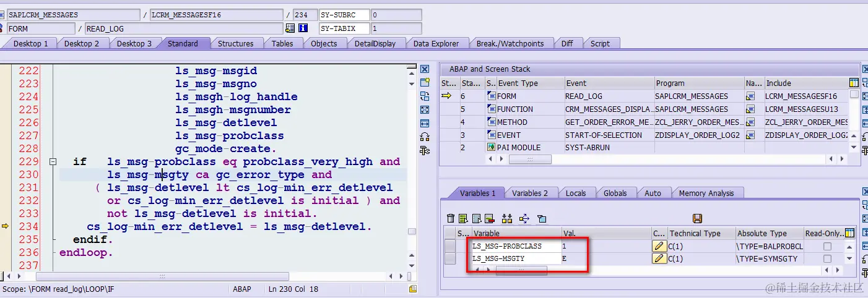The width and height of the screenshot is (868, 298).
Task: Click the orange save diskette icon in Variables
Action: coord(697,218)
